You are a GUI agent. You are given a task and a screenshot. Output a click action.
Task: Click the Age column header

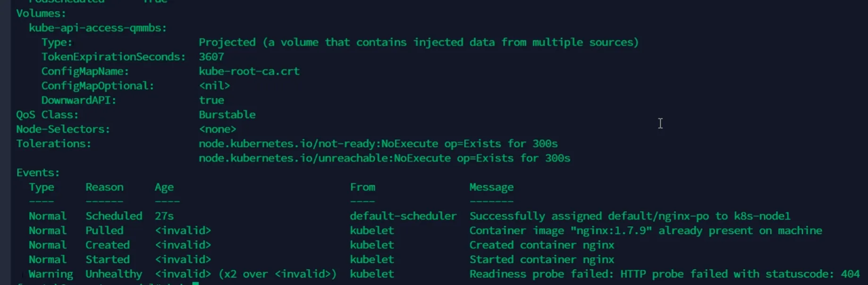coord(164,187)
